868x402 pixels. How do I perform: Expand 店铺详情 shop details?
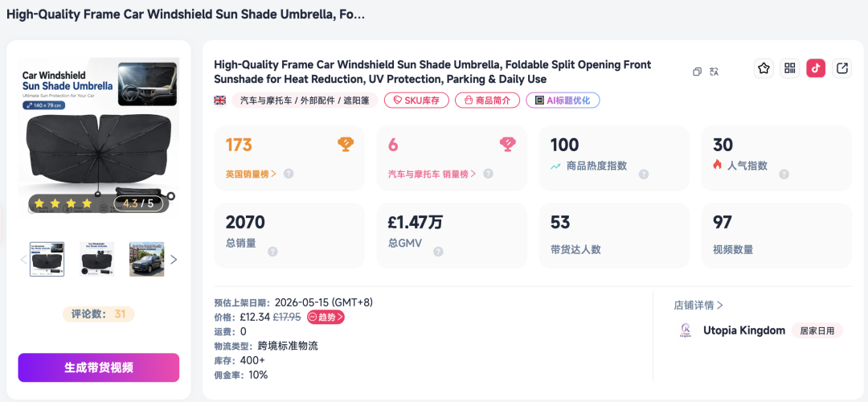pos(698,305)
